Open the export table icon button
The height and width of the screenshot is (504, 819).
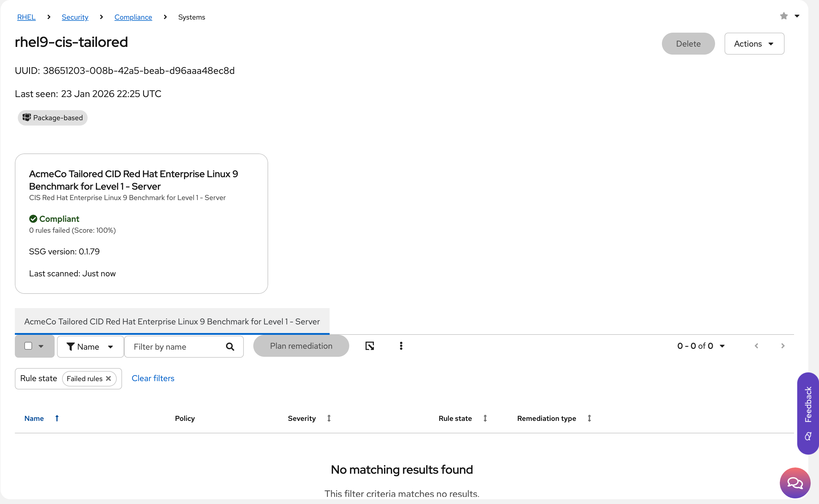coord(369,346)
